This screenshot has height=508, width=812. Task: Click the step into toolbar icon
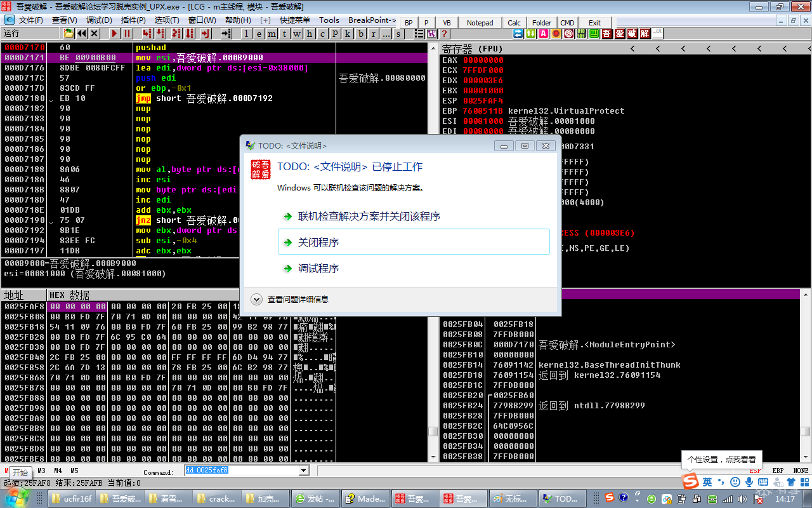pos(148,34)
